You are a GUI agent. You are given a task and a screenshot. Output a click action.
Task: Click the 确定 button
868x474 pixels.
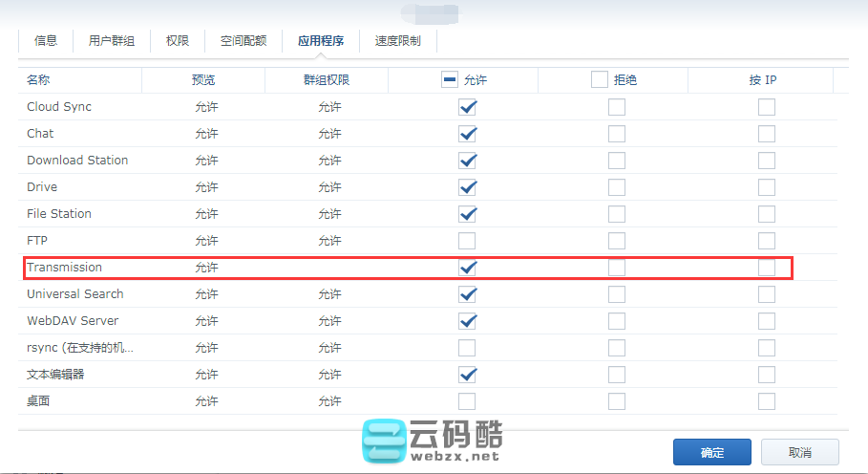pyautogui.click(x=711, y=452)
